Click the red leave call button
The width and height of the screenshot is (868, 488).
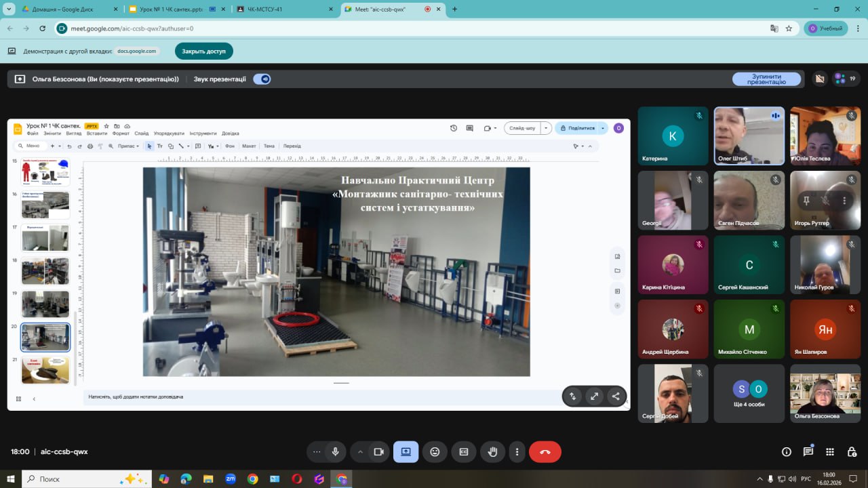(x=545, y=451)
